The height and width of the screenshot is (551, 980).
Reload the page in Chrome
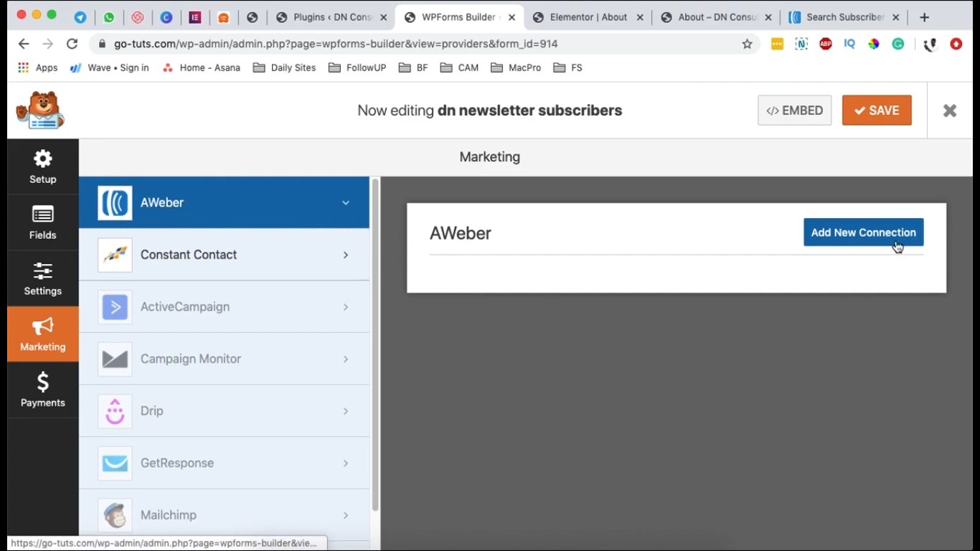pos(72,44)
